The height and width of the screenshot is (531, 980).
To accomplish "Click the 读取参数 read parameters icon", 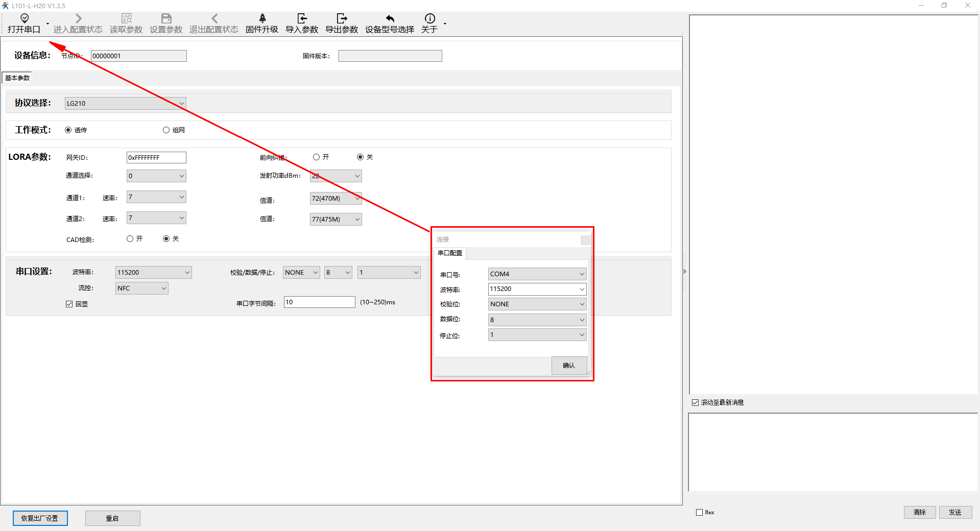I will [x=126, y=19].
